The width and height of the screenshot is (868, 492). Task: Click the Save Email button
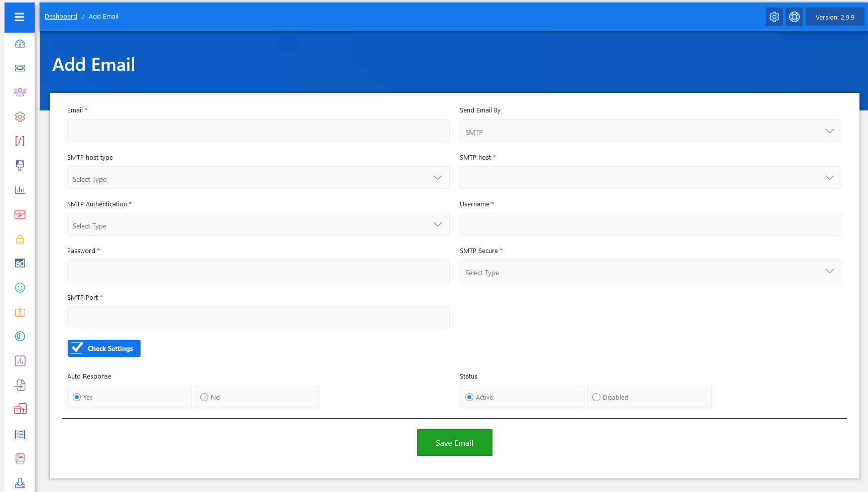click(454, 443)
